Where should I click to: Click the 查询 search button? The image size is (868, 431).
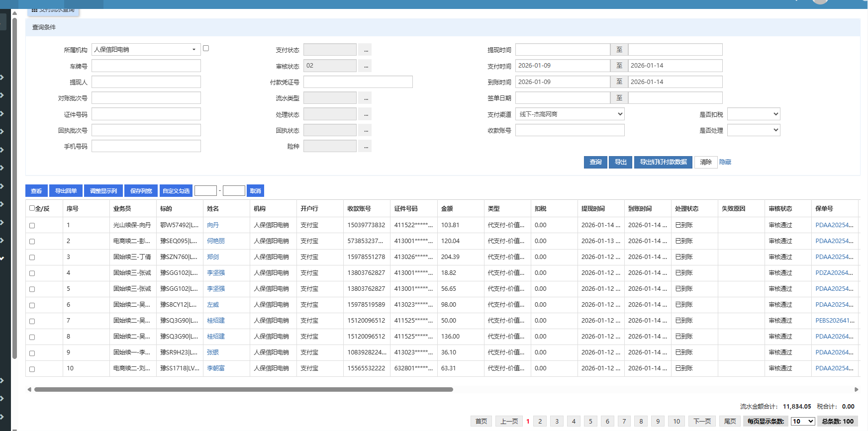595,162
